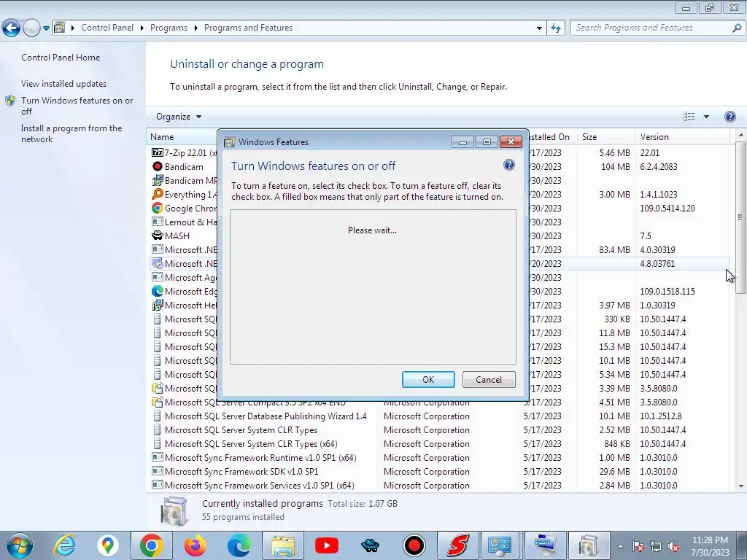Image resolution: width=747 pixels, height=560 pixels.
Task: Launch Internet Explorer from taskbar
Action: point(64,545)
